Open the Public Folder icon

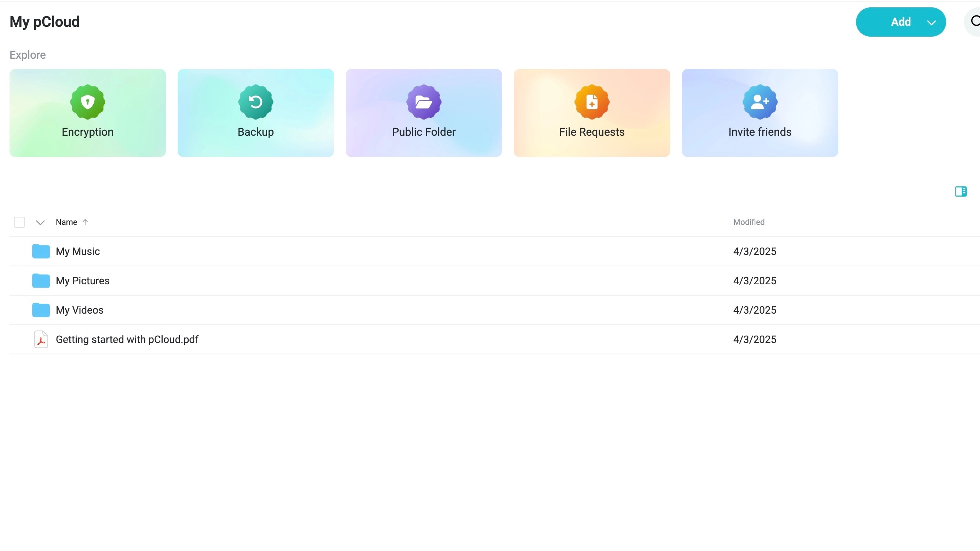click(424, 102)
